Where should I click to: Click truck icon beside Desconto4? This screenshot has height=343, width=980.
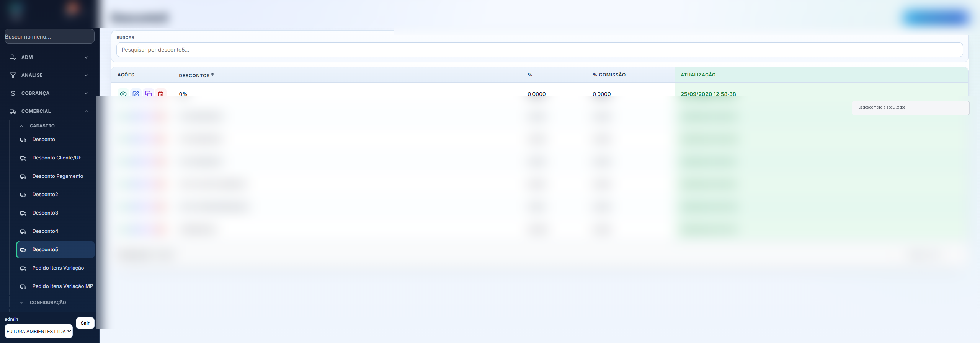coord(23,231)
